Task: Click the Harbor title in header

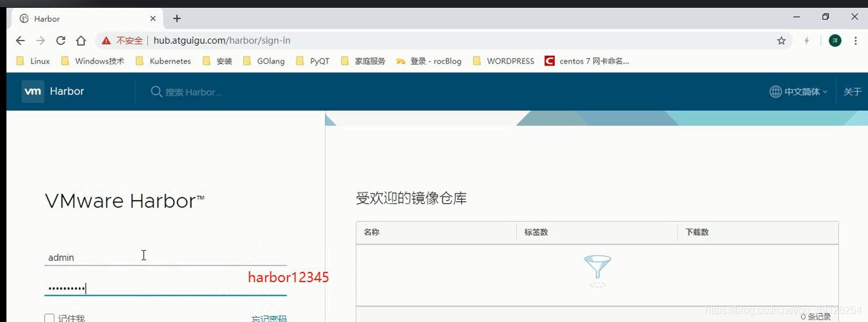Action: click(x=67, y=91)
